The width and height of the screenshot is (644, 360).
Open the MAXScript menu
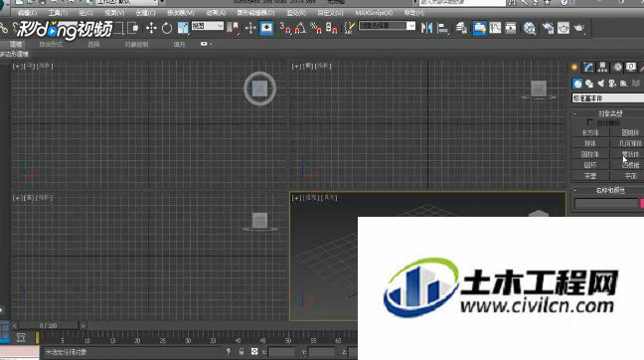click(x=374, y=13)
